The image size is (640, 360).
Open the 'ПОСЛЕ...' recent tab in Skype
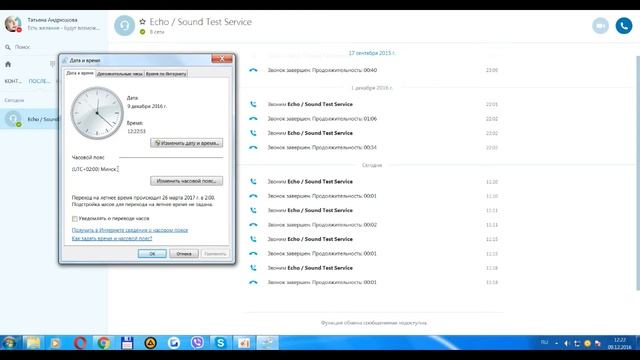[x=40, y=81]
